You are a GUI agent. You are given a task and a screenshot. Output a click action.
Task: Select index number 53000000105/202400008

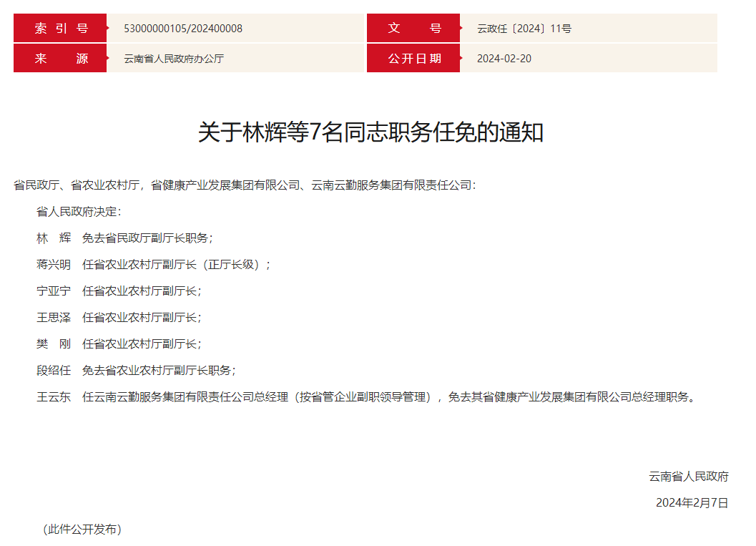[183, 29]
